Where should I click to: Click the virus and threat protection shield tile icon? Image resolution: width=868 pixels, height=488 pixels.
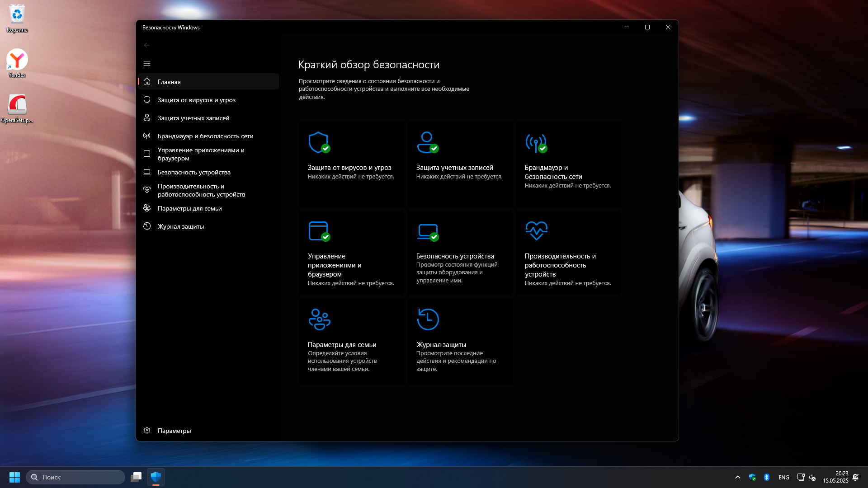(x=319, y=142)
